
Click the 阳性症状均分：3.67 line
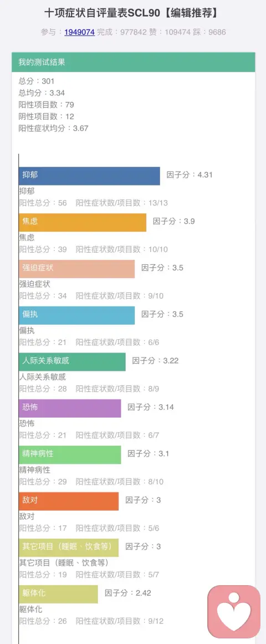tap(53, 128)
